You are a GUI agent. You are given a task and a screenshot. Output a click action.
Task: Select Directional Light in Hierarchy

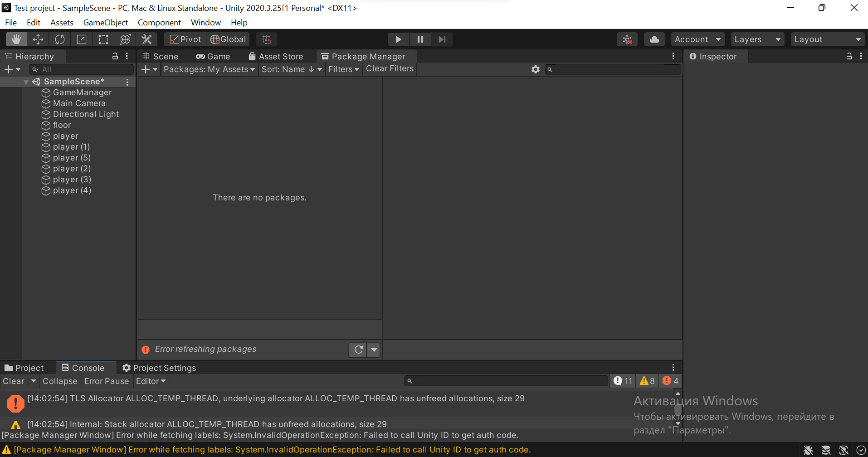coord(80,114)
